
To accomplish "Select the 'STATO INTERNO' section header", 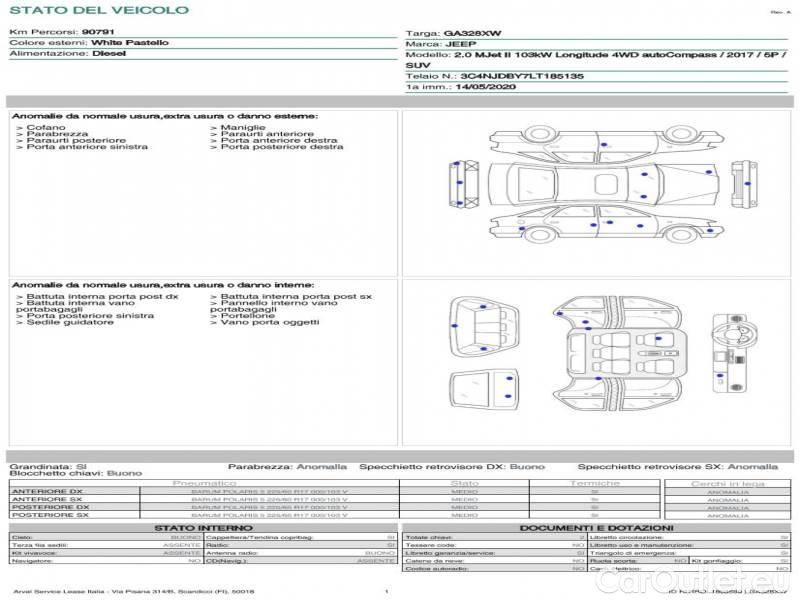I will [203, 528].
